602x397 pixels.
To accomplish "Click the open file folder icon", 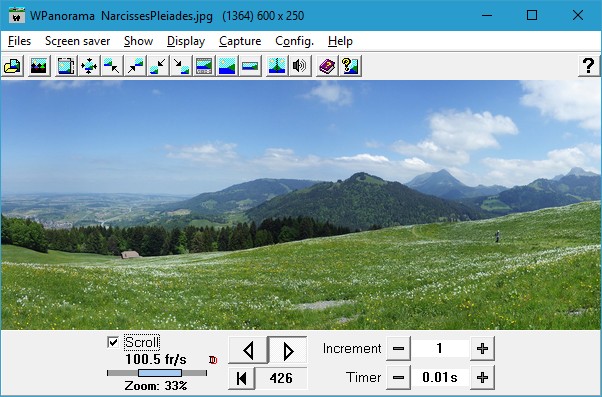I will 12,66.
